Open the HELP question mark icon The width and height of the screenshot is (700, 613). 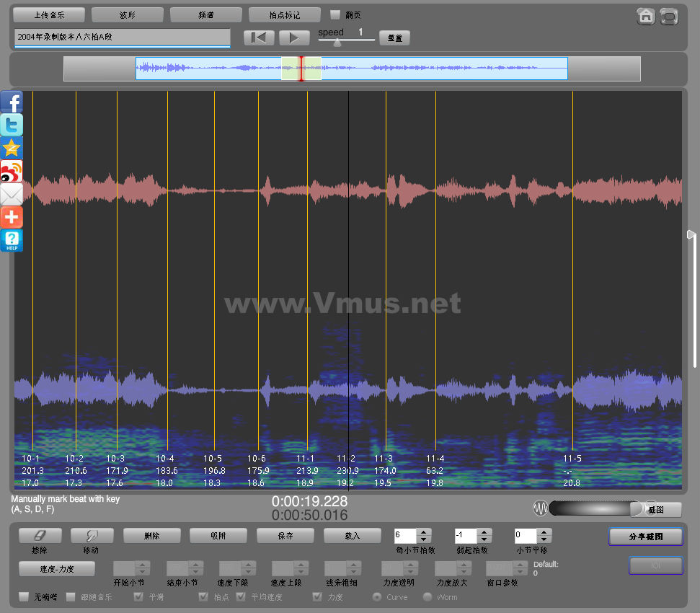pos(12,240)
